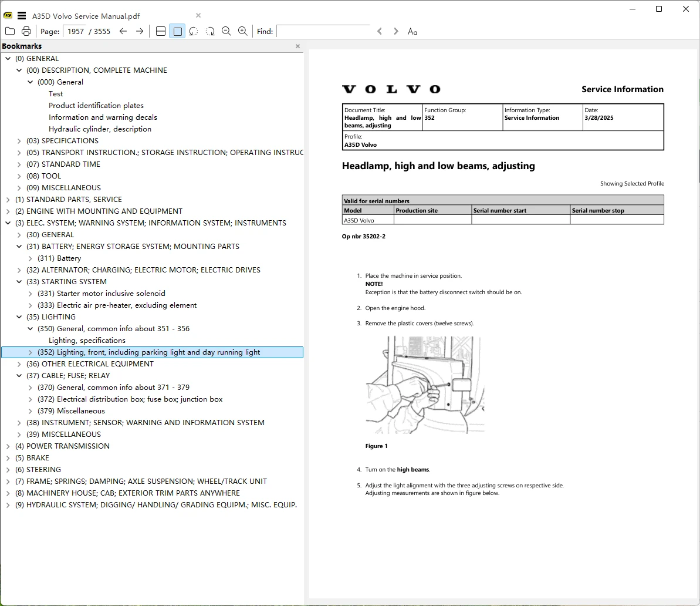Expand (07) STANDARD TIME bookmark
This screenshot has height=606, width=700.
point(19,164)
